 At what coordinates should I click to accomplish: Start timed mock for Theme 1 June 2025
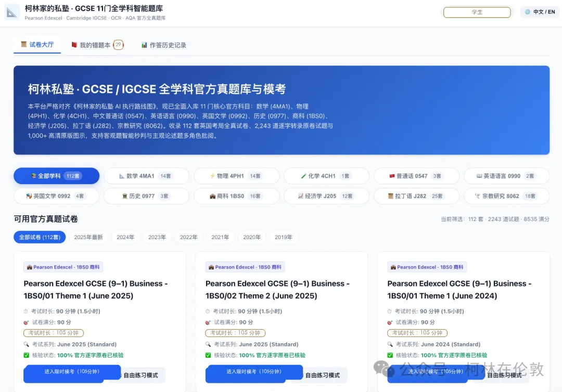(72, 373)
